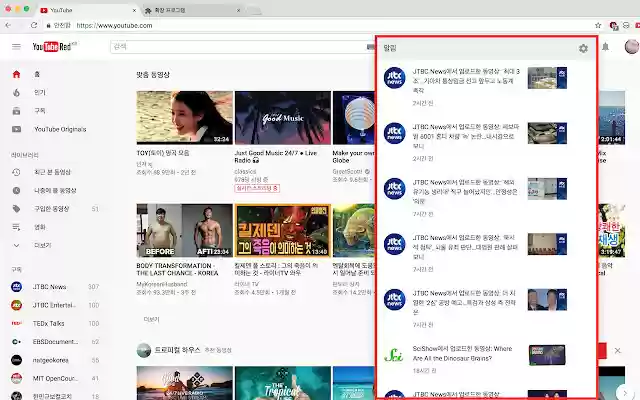Open the user account avatar

629,47
